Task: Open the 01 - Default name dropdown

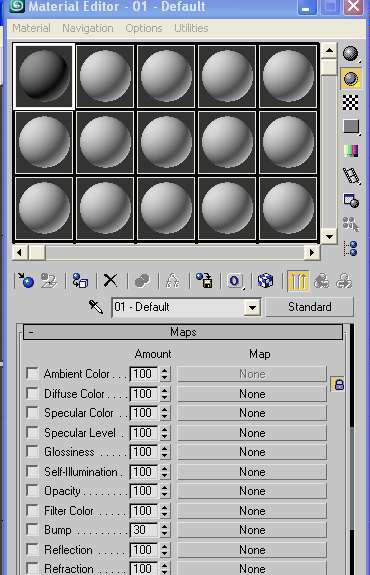Action: (x=252, y=307)
